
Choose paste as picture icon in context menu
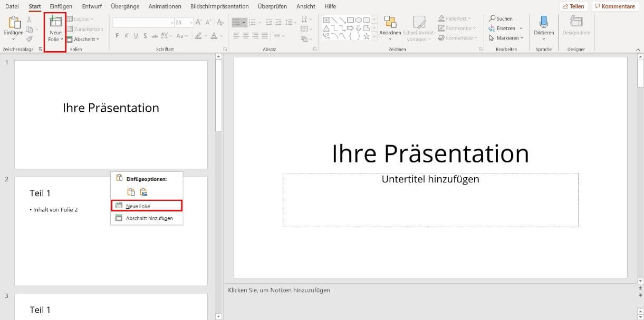[x=143, y=192]
